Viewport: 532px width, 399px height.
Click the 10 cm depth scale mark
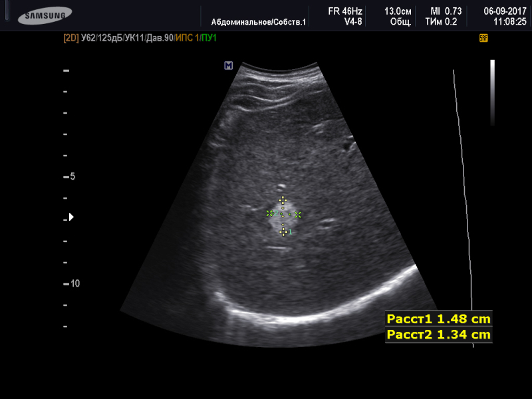click(x=72, y=284)
